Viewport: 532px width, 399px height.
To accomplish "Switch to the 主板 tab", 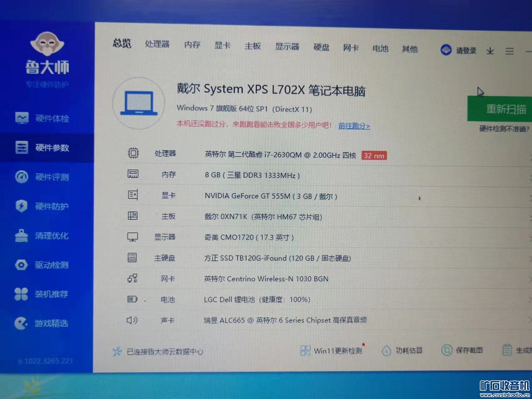I will point(253,46).
